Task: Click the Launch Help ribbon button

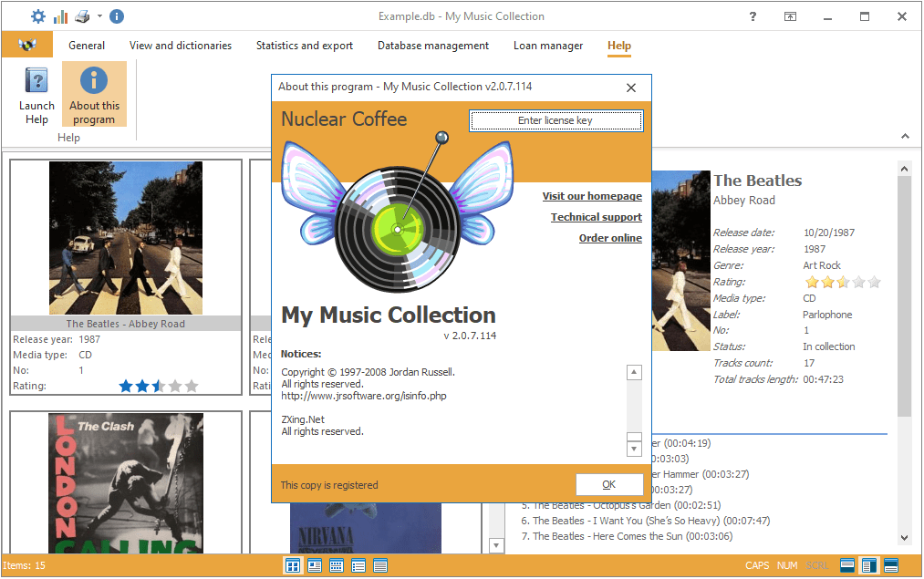Action: [36, 94]
